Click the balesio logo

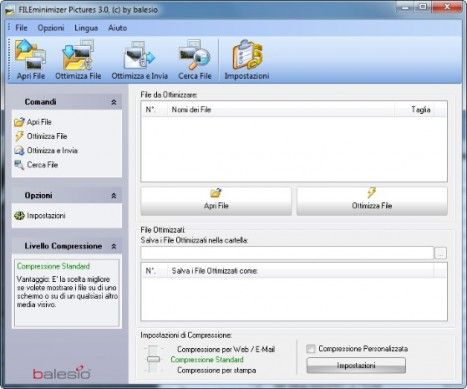click(62, 373)
